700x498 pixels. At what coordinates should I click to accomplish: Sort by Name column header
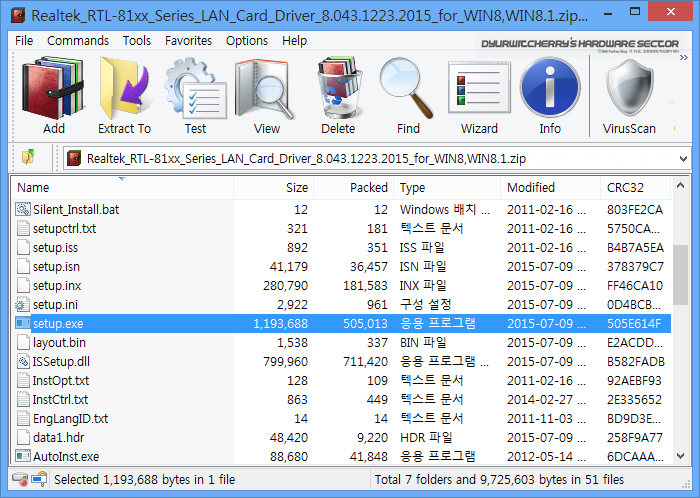(x=122, y=188)
